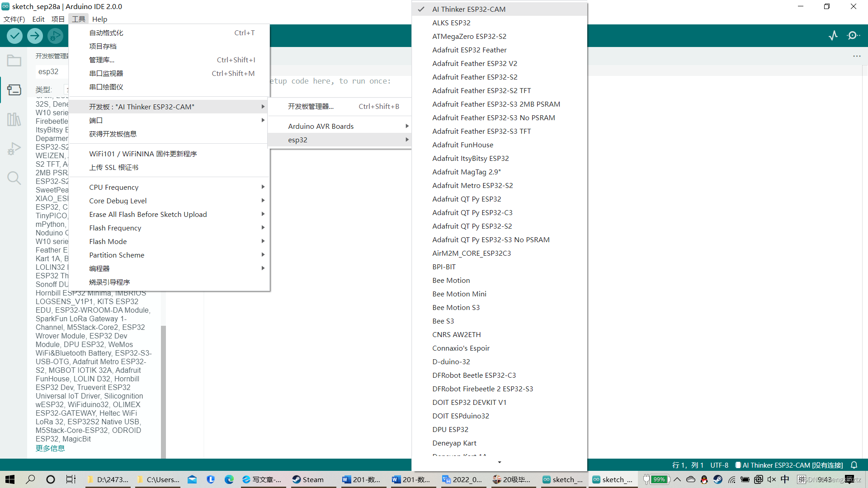Select DFRobot Beetle ESP32-C3 board
This screenshot has height=488, width=868.
point(499,375)
